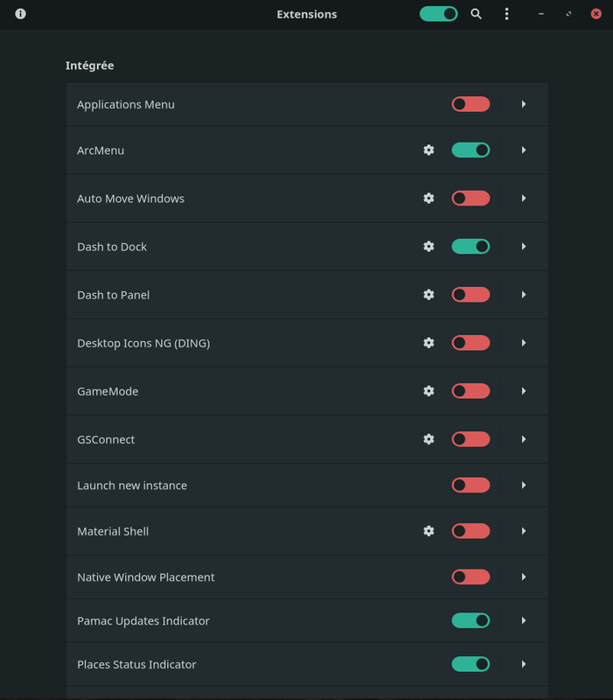613x700 pixels.
Task: Open Dash to Panel settings gear
Action: [x=428, y=295]
